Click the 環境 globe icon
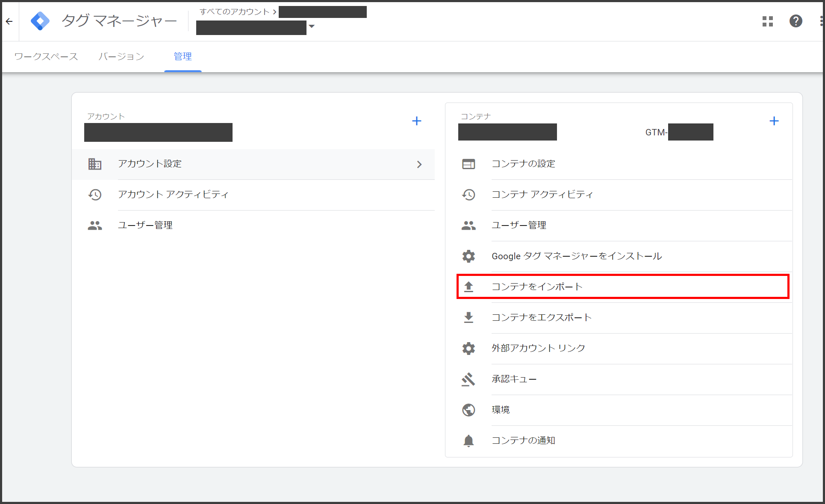The height and width of the screenshot is (504, 825). pyautogui.click(x=468, y=410)
